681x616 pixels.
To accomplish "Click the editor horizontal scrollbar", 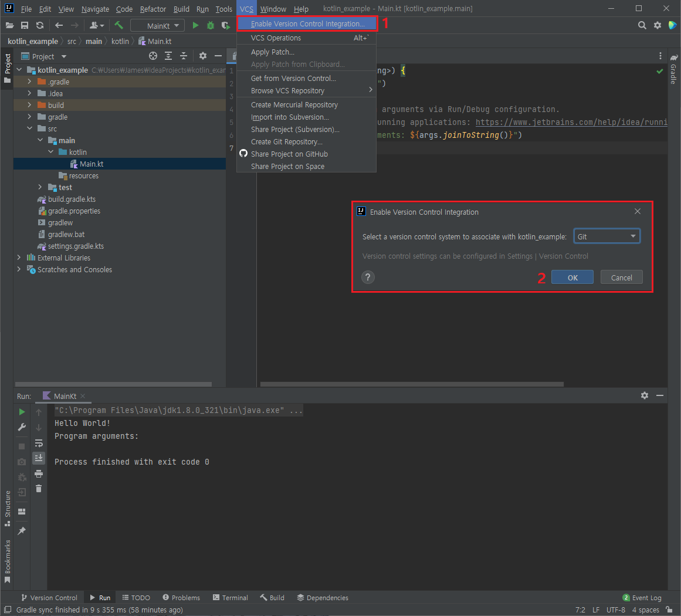I will click(x=412, y=384).
